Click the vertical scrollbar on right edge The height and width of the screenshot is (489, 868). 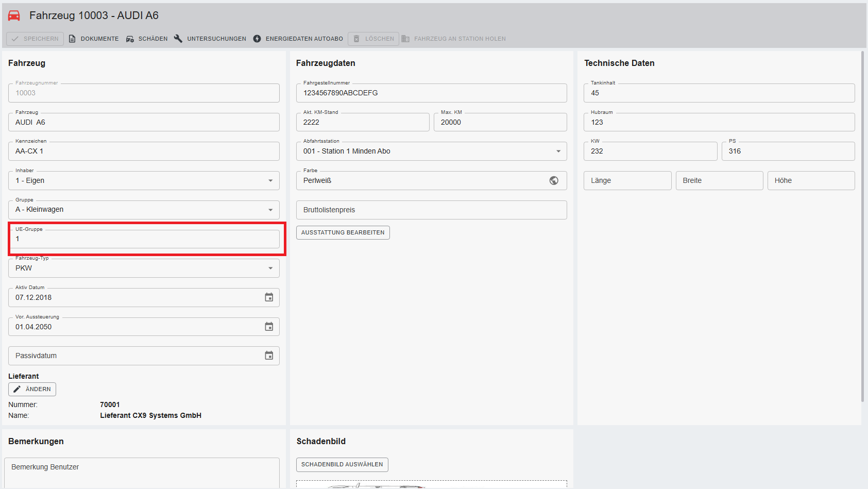point(863,226)
